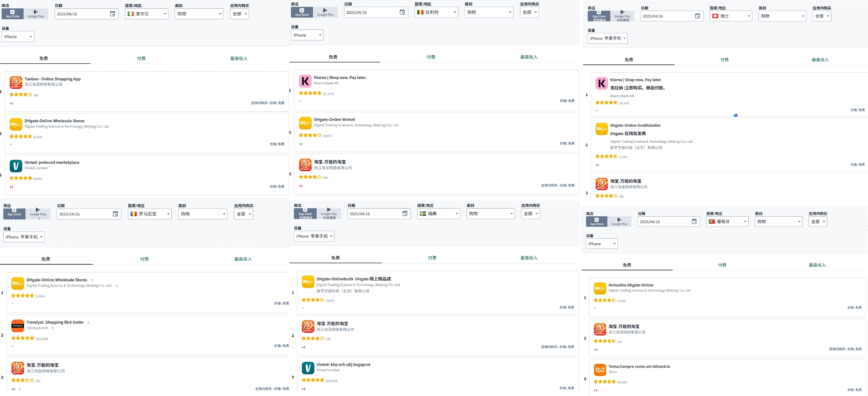
Task: Click Vinted app icon in Ireland panel
Action: [x=16, y=166]
